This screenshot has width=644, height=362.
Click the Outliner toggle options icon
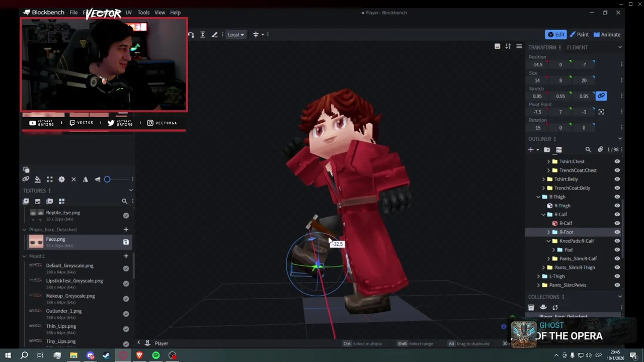558,149
